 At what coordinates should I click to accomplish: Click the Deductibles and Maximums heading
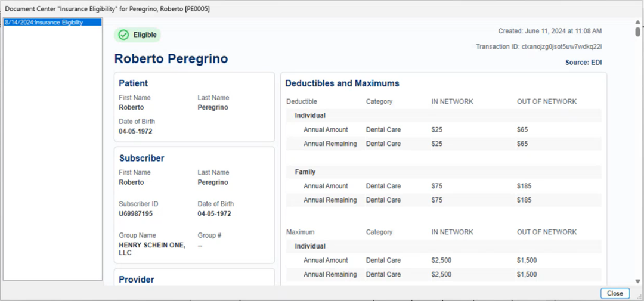[342, 83]
